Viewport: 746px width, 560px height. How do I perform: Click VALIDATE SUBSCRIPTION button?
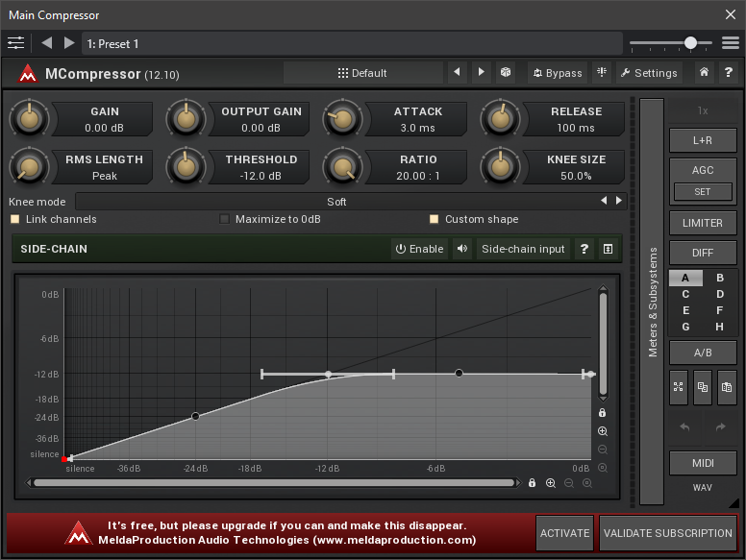click(668, 533)
